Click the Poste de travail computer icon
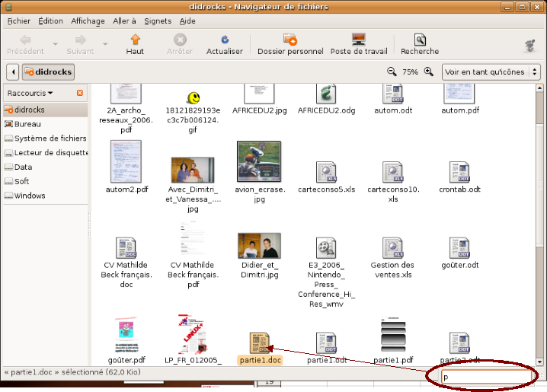 click(x=359, y=40)
